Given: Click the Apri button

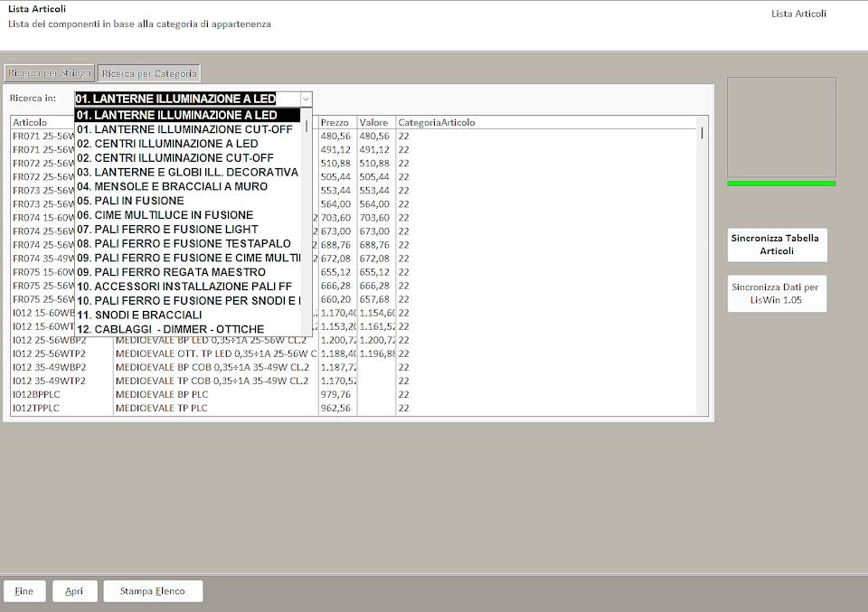Looking at the screenshot, I should click(x=75, y=591).
